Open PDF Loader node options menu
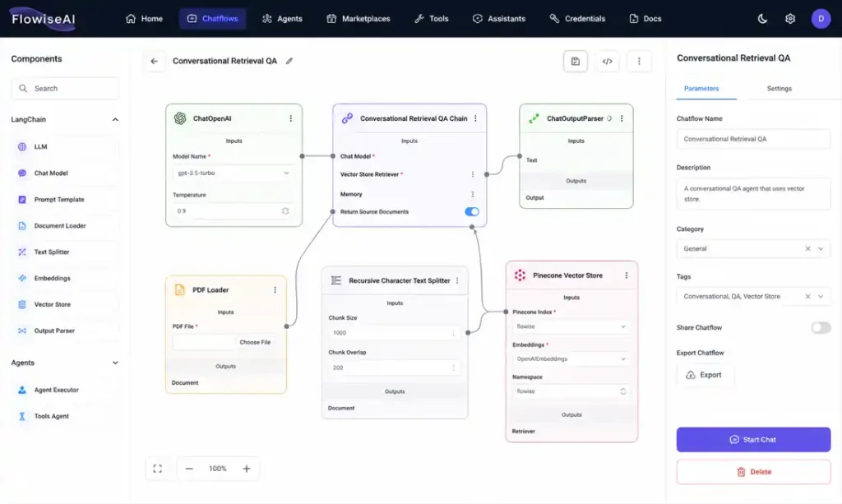Screen dimensions: 842x504 click(x=275, y=290)
